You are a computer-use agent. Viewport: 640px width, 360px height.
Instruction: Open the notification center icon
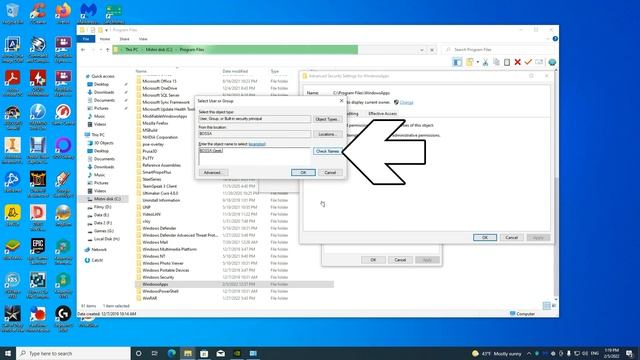pyautogui.click(x=629, y=353)
